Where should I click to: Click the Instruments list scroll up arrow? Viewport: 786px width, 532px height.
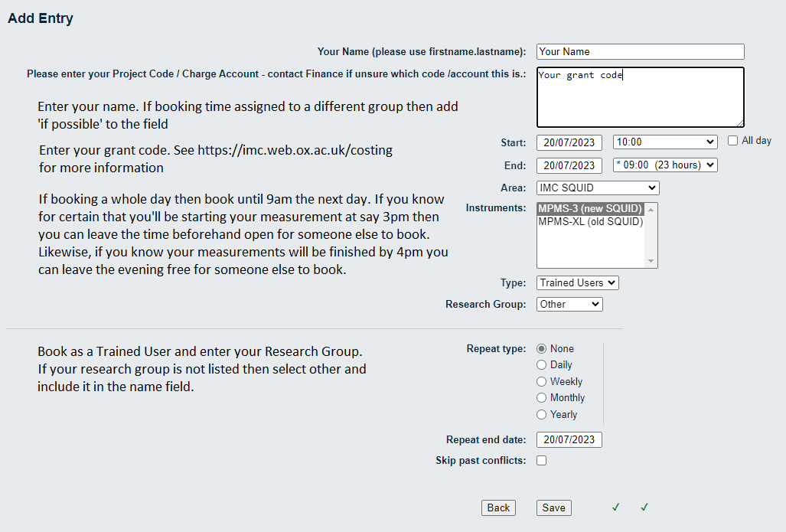pos(651,210)
